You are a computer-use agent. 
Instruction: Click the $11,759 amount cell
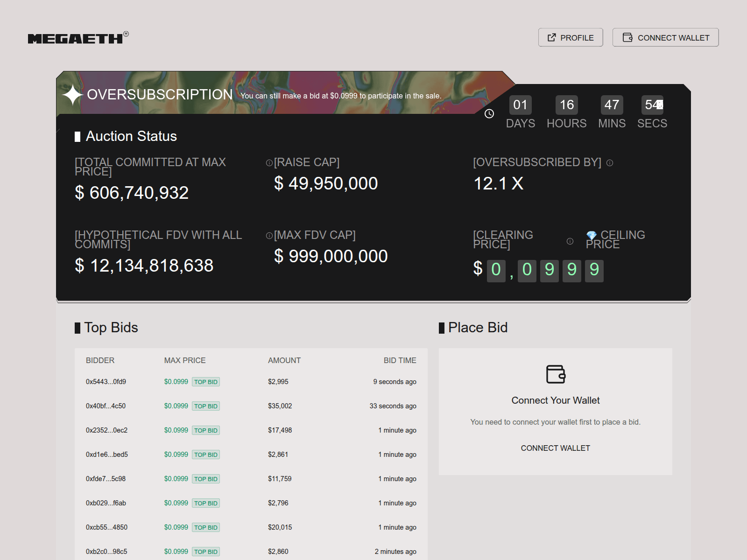tap(280, 479)
